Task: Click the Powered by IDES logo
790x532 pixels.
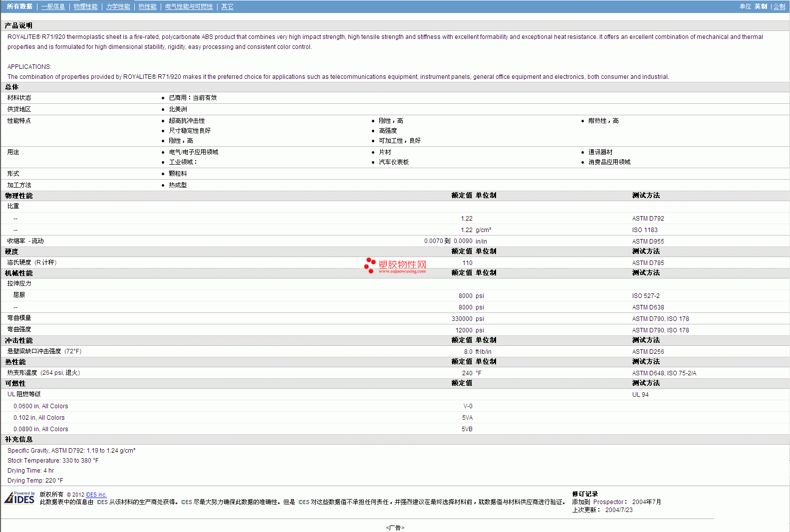Action: tap(19, 498)
